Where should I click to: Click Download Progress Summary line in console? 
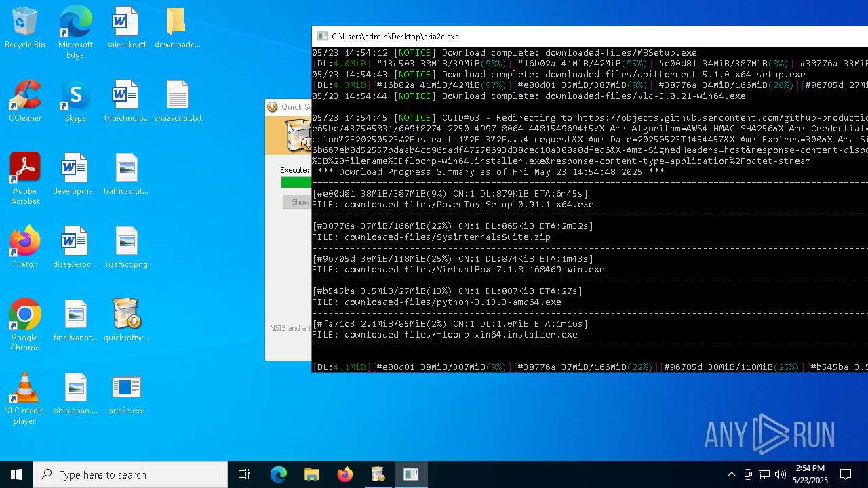[491, 171]
